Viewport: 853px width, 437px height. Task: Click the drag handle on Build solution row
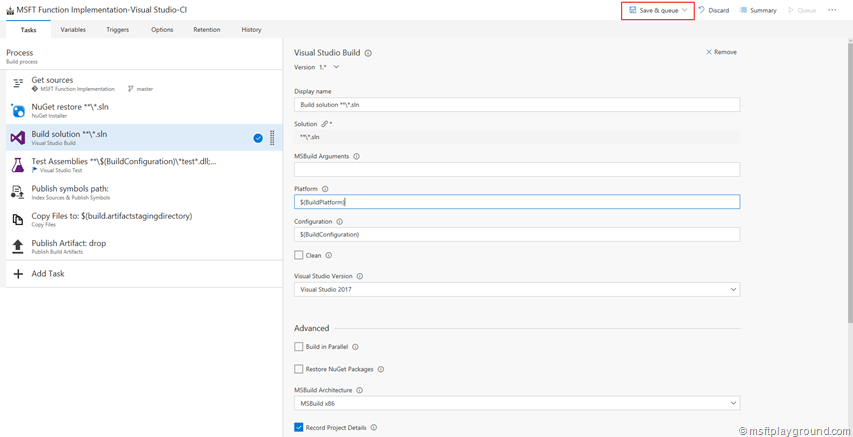[272, 138]
